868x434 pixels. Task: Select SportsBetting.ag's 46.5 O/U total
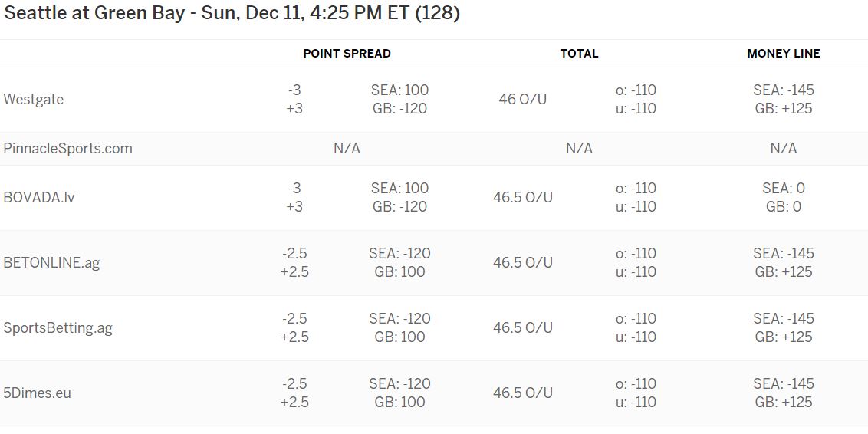pos(523,327)
